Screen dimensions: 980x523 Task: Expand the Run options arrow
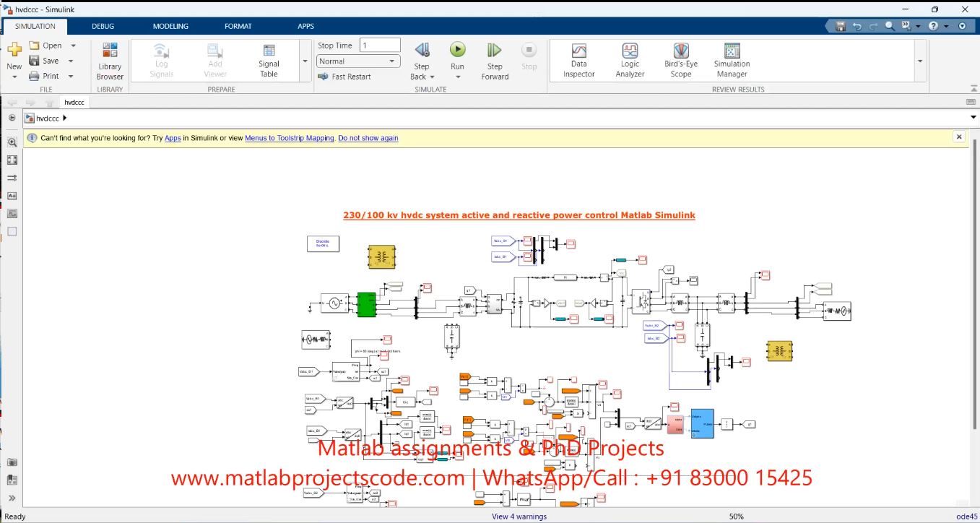tap(458, 77)
